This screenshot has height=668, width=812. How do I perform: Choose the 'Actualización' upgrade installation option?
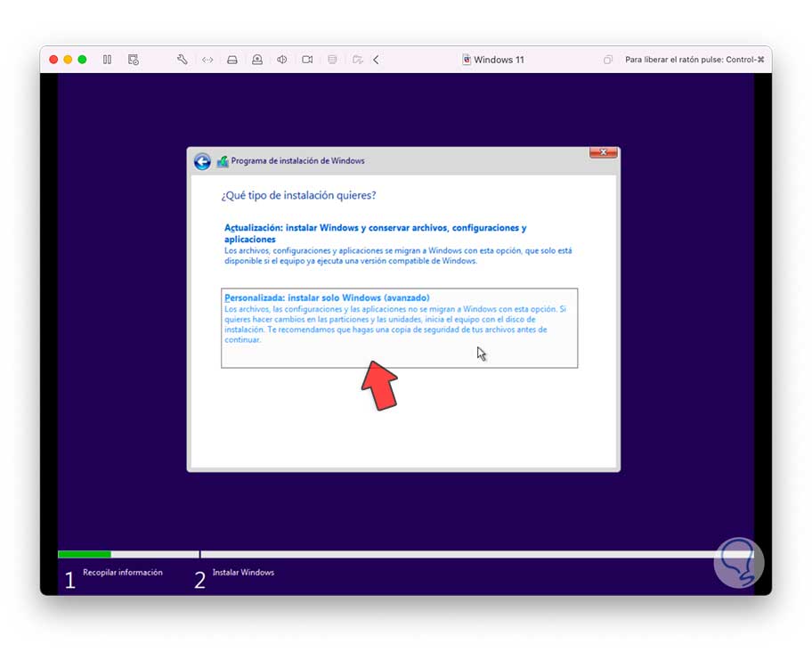point(398,243)
